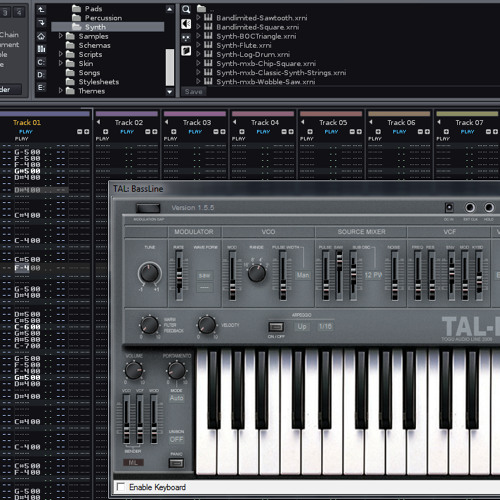Change the Pulse Width Man mode selector
Screen dimensions: 500x500
(303, 275)
